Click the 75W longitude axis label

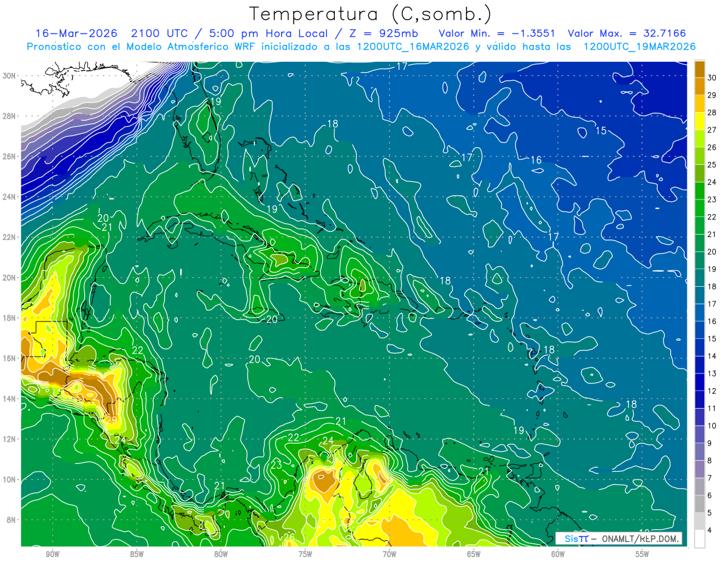tap(305, 554)
